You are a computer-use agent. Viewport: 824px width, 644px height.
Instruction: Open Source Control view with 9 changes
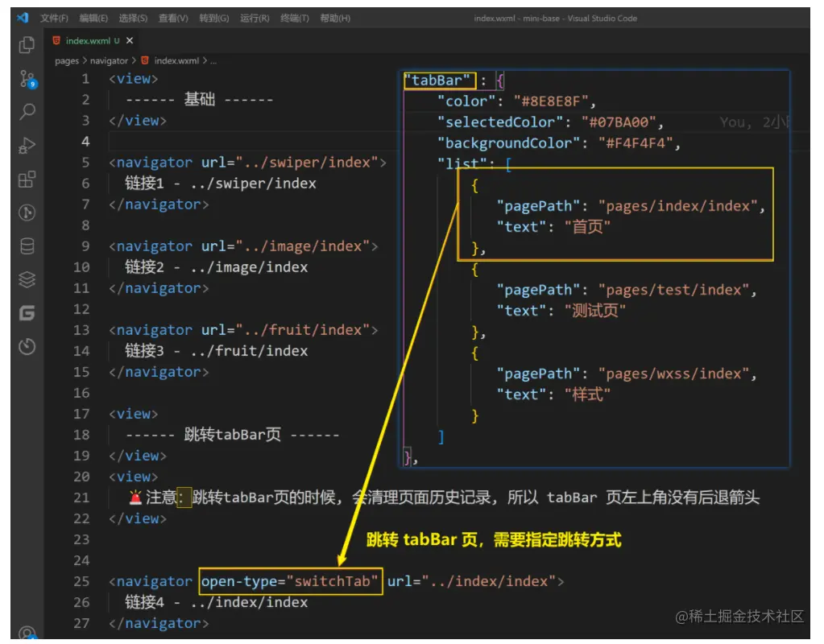coord(27,79)
